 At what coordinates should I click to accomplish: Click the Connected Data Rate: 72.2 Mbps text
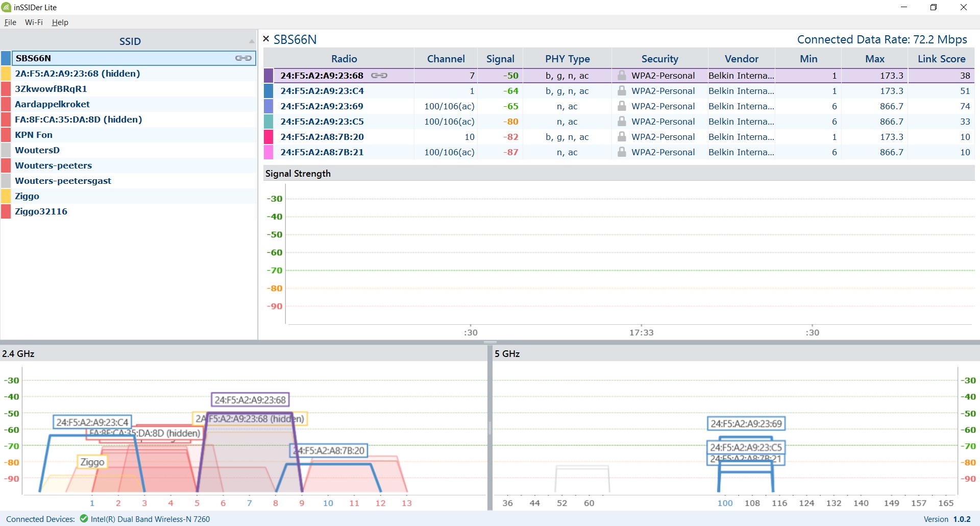[882, 39]
